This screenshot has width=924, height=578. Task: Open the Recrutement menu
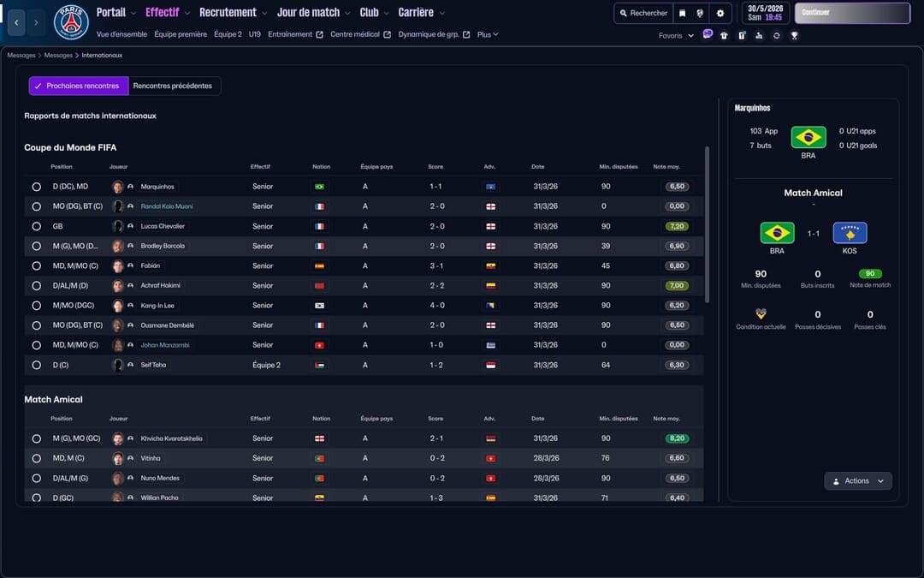[x=228, y=13]
